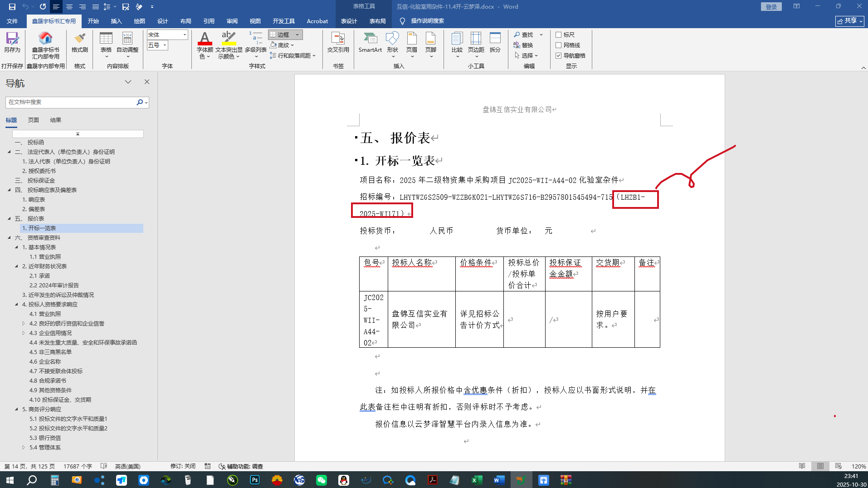Switch to the 插入 Insert ribbon tab
Viewport: 868px width, 488px height.
click(x=117, y=21)
